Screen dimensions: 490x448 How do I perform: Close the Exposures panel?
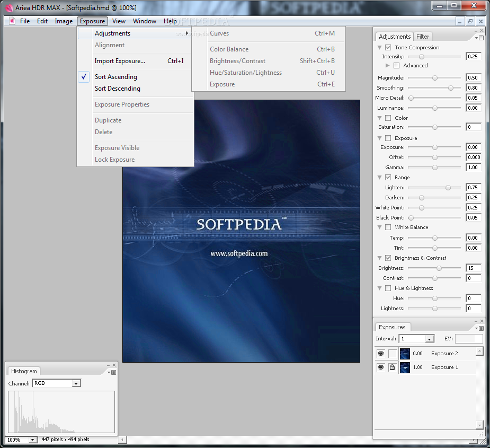pyautogui.click(x=482, y=321)
